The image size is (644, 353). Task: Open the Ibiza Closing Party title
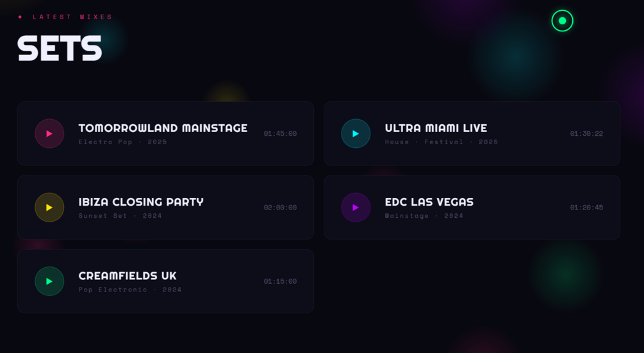click(141, 202)
